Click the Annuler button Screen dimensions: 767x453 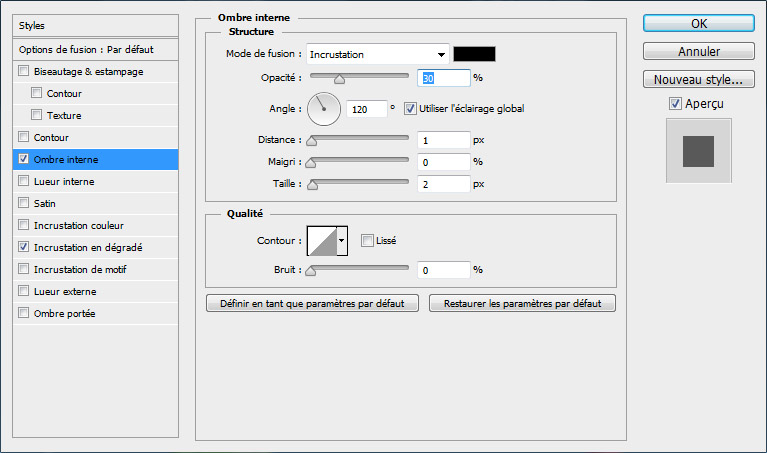point(699,51)
